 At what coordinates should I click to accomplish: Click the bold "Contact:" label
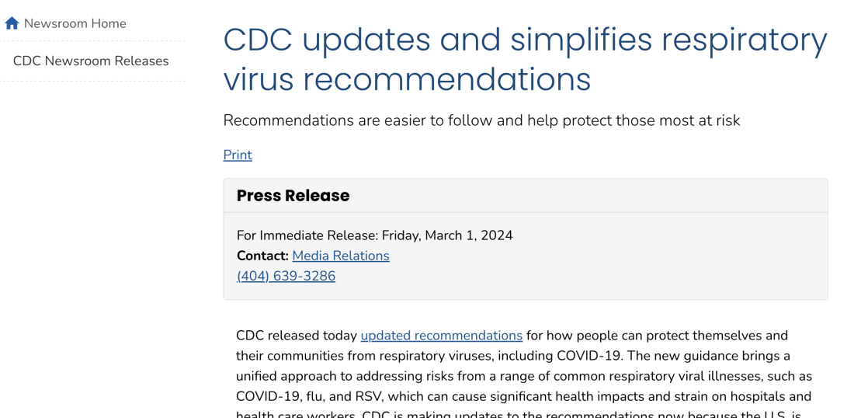(262, 256)
